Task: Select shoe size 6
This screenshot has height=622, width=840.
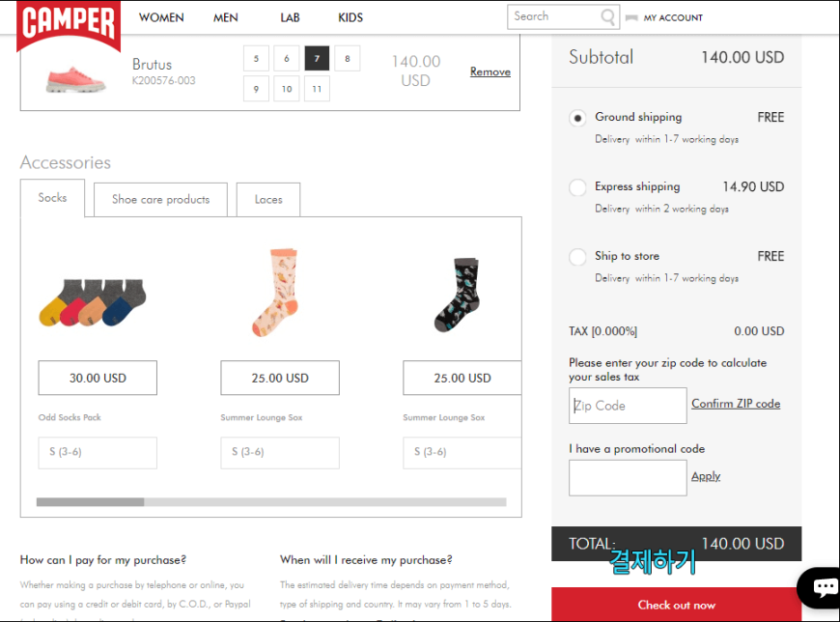Action: [x=287, y=58]
